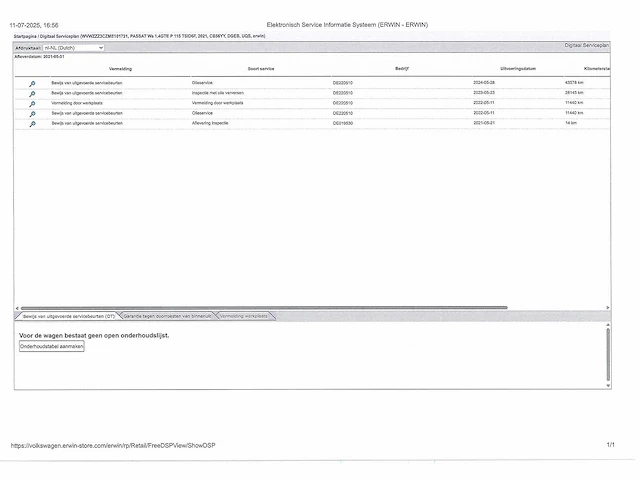The height and width of the screenshot is (480, 640).
Task: Click the Afleverdatum 2021-05-01 text
Action: [x=39, y=57]
